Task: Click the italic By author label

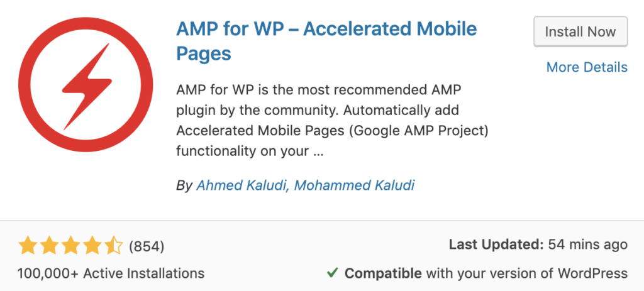Action: coord(184,186)
